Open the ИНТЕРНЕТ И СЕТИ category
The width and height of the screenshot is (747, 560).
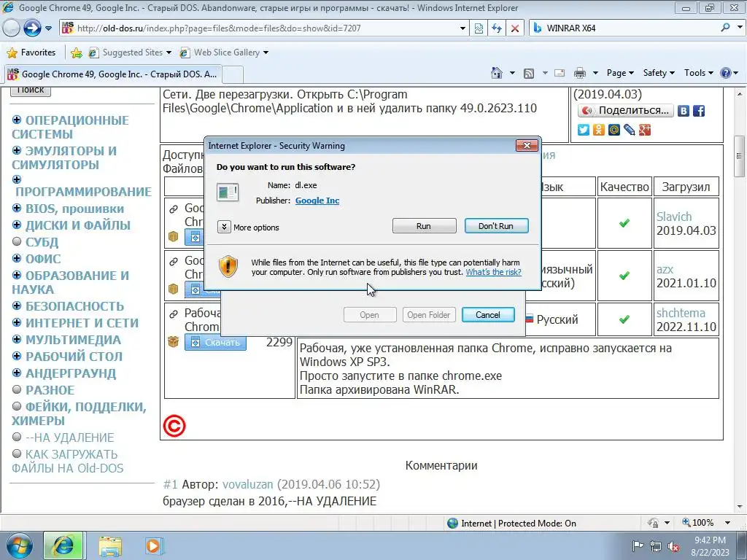click(82, 323)
